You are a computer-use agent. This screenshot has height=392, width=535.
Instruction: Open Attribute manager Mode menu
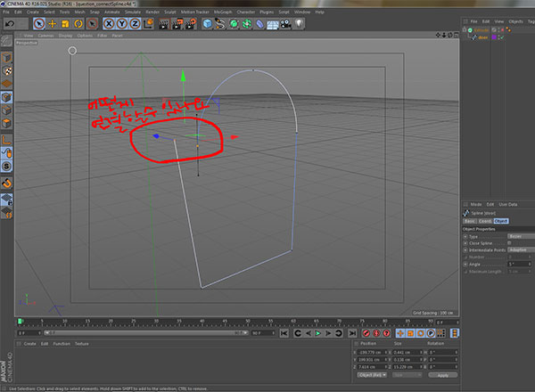pos(476,205)
